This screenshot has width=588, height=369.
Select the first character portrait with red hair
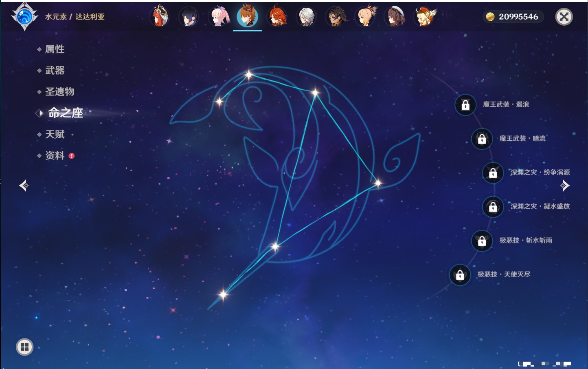coord(160,17)
